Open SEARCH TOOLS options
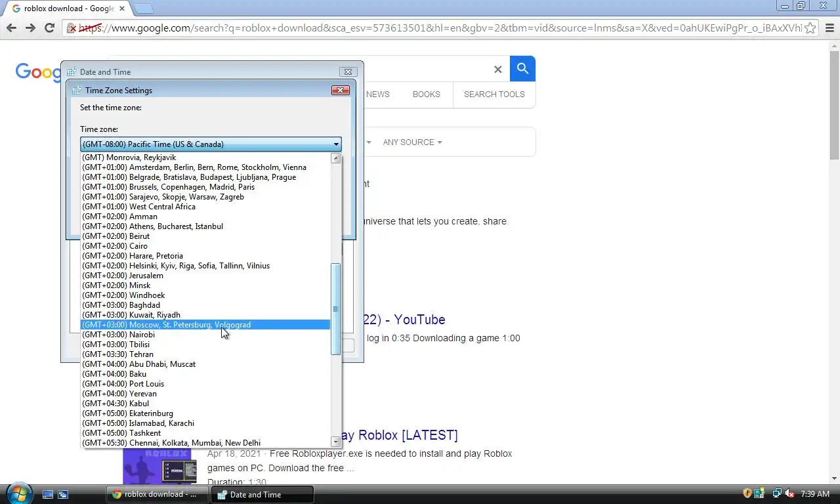 pyautogui.click(x=494, y=94)
